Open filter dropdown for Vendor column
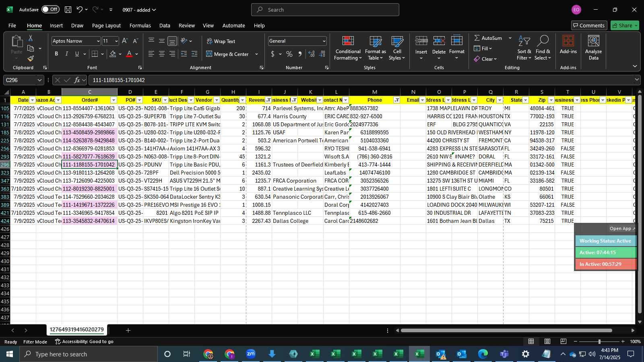This screenshot has width=644, height=362. click(217, 100)
